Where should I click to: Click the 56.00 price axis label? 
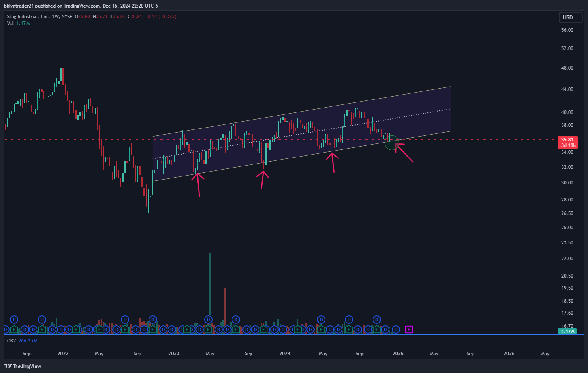pyautogui.click(x=567, y=30)
